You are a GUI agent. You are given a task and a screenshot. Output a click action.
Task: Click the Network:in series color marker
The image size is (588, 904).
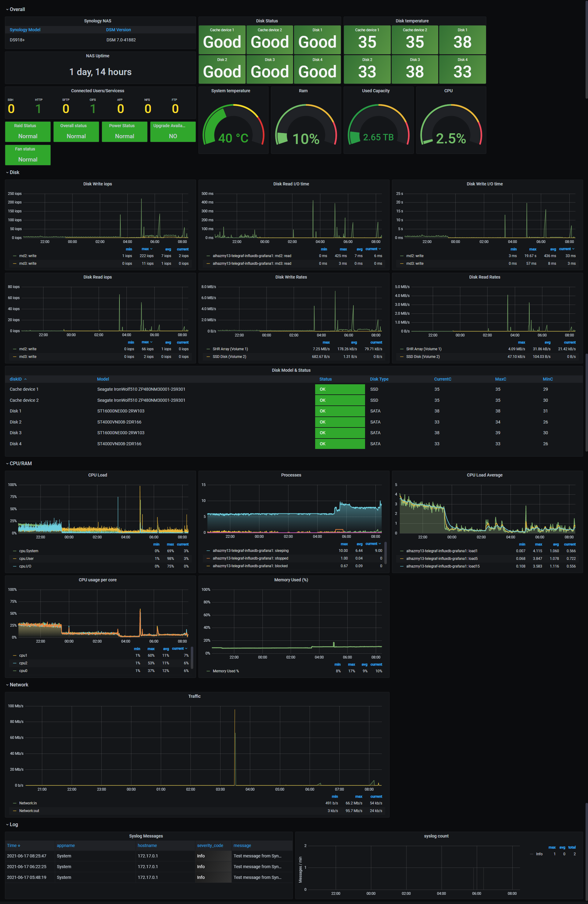click(15, 803)
